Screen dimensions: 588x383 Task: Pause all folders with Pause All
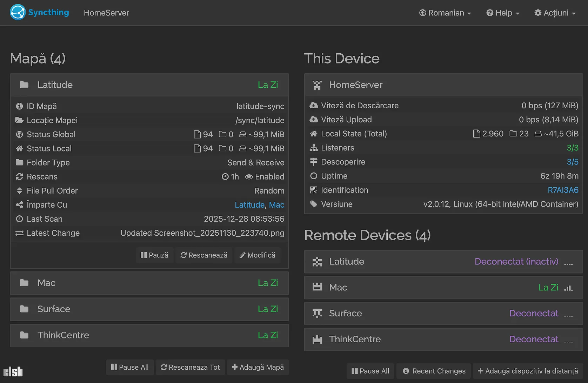[130, 367]
